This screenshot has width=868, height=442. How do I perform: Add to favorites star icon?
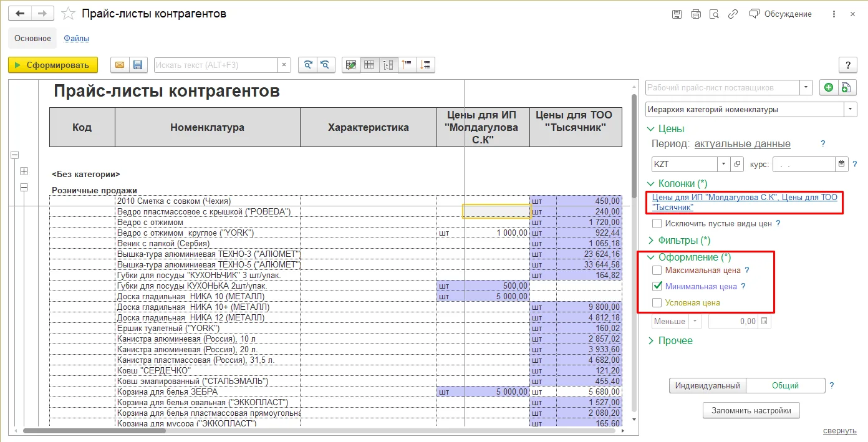(x=70, y=14)
